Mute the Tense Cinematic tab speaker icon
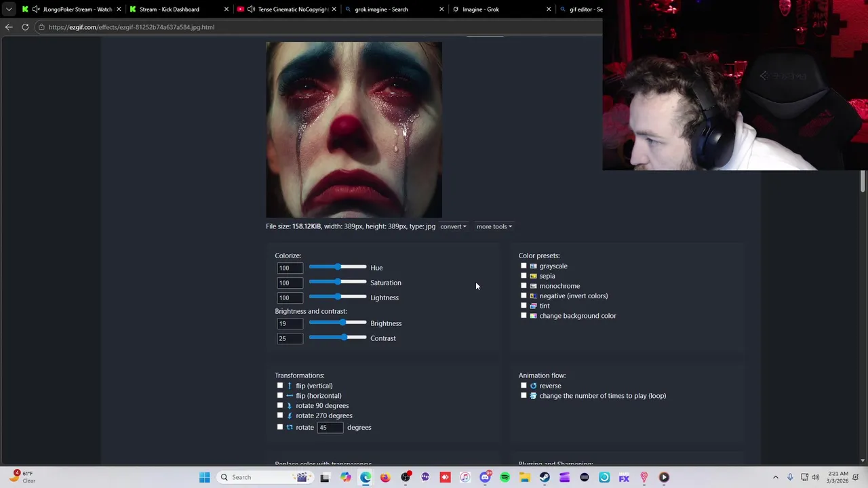The width and height of the screenshot is (868, 488). [x=251, y=9]
